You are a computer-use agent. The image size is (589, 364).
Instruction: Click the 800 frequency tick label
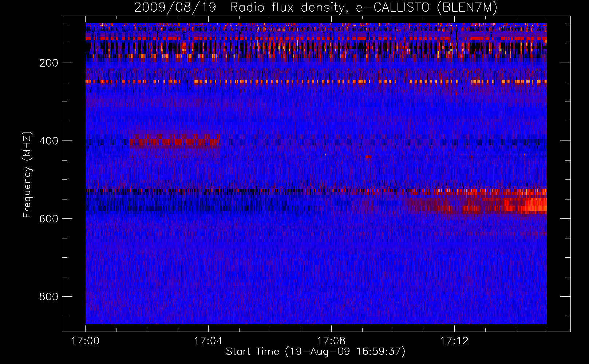click(49, 297)
